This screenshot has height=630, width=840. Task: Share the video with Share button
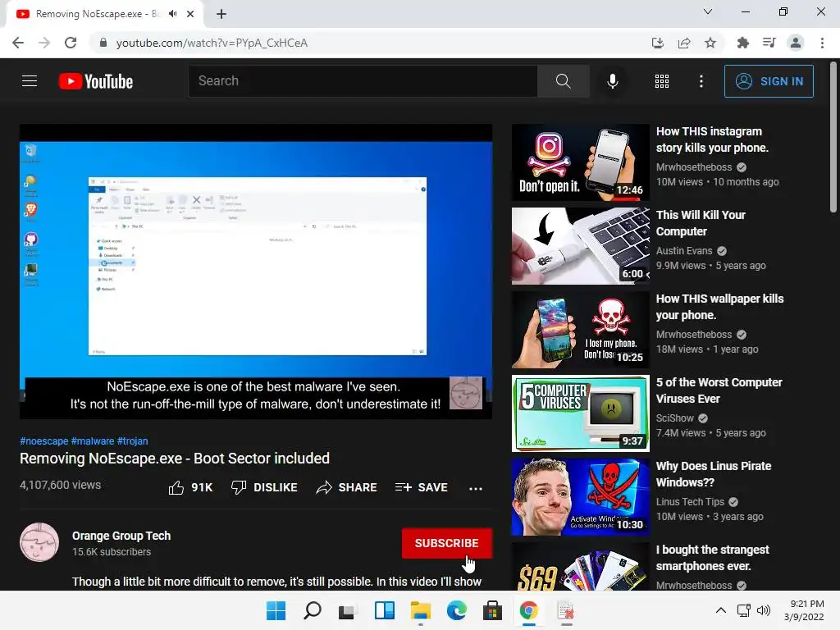(347, 487)
